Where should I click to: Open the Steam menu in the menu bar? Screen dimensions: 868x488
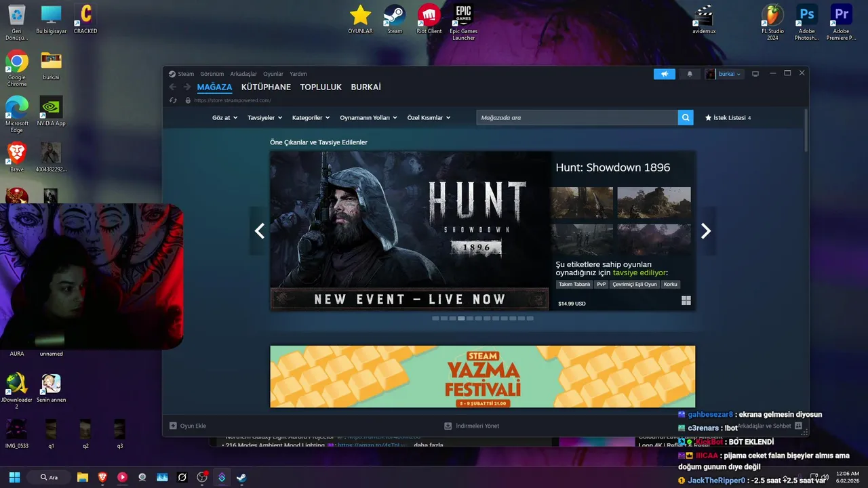[186, 74]
